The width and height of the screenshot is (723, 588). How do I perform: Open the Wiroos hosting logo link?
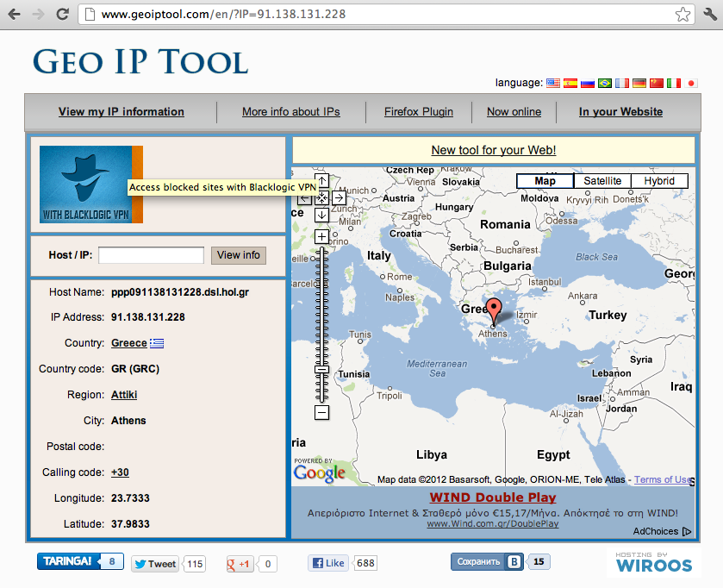point(654,562)
